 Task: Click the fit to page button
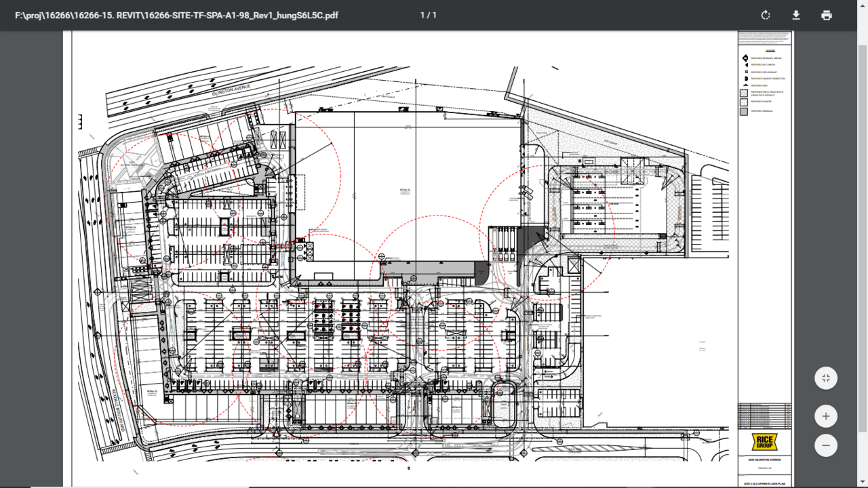825,378
